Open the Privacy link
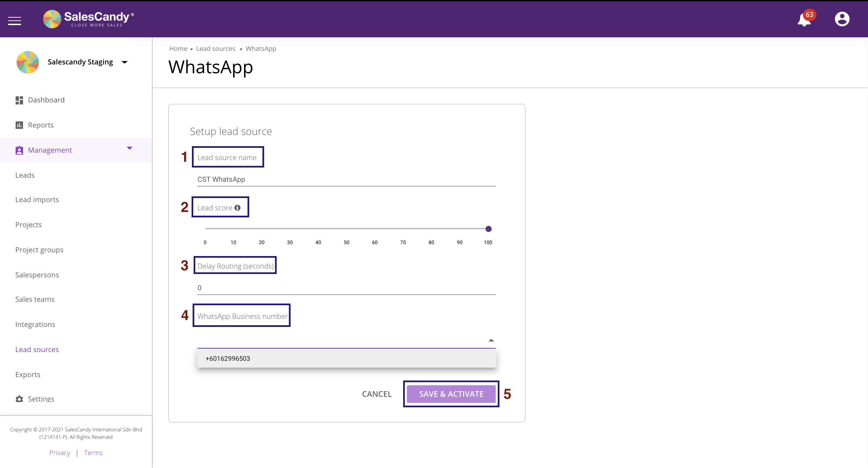Screen dimensions: 868x468 coord(60,453)
